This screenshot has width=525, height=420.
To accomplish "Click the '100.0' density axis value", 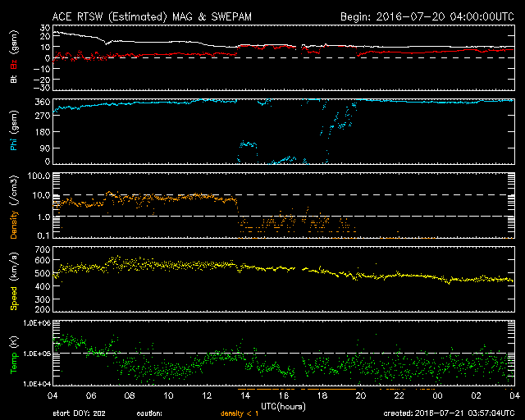I will [x=39, y=176].
